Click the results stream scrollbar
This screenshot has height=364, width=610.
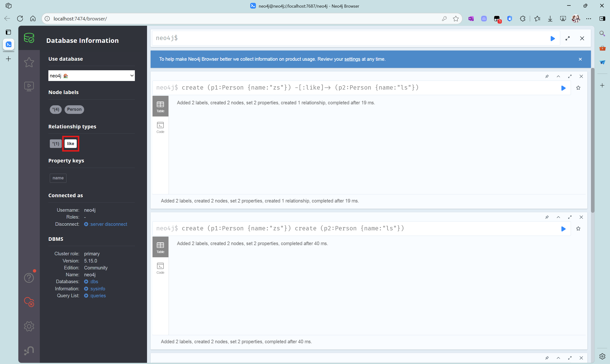click(593, 140)
